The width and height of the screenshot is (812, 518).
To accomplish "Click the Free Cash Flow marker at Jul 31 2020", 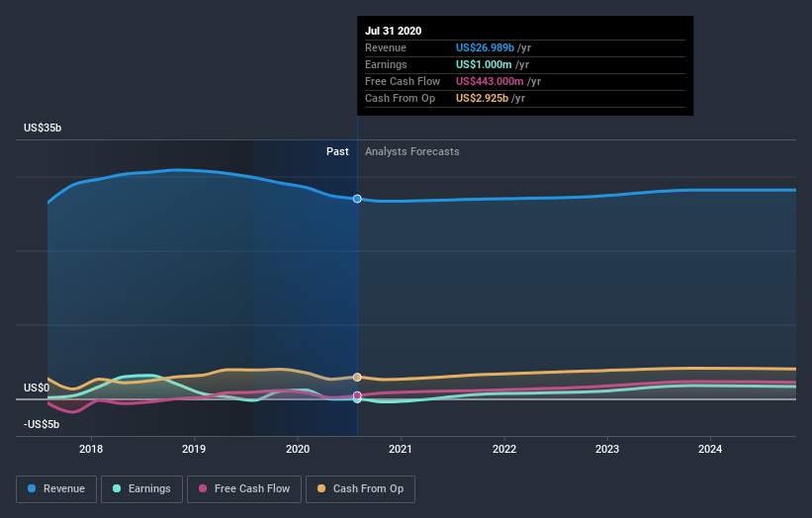I will click(x=357, y=395).
